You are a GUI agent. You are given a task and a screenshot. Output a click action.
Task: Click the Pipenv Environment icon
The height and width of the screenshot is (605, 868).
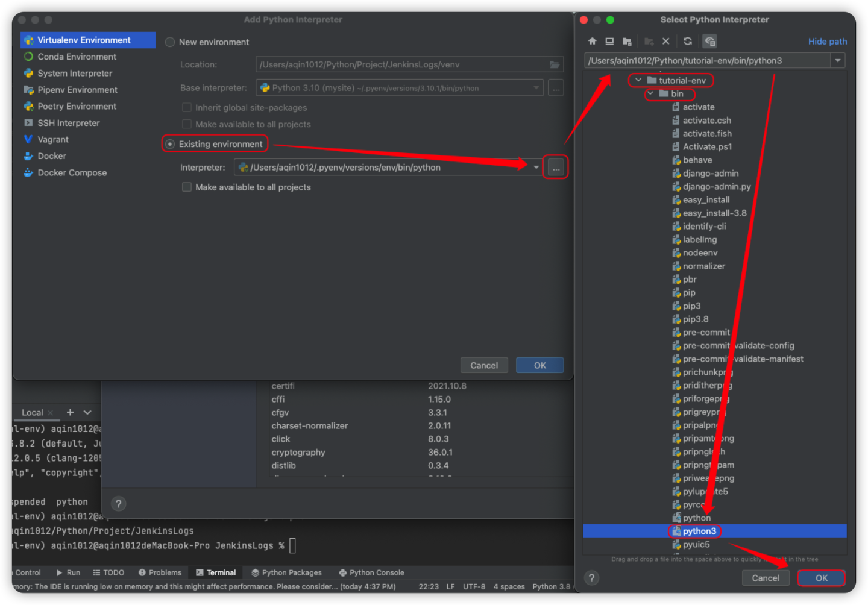tap(28, 90)
